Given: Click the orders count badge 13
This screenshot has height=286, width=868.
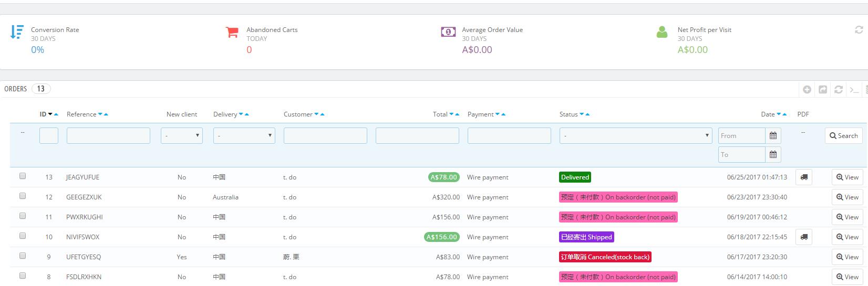Looking at the screenshot, I should click(41, 89).
